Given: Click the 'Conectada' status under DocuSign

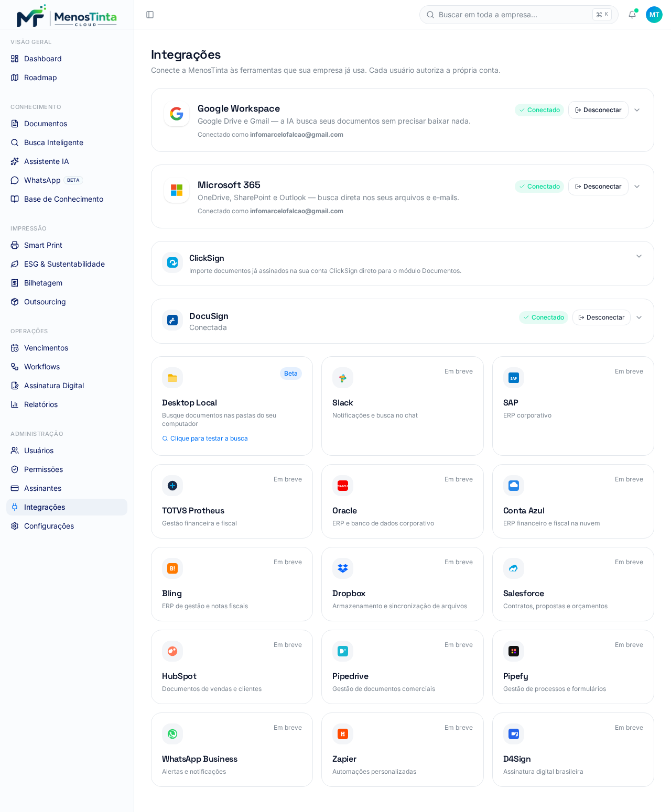Looking at the screenshot, I should [x=208, y=327].
